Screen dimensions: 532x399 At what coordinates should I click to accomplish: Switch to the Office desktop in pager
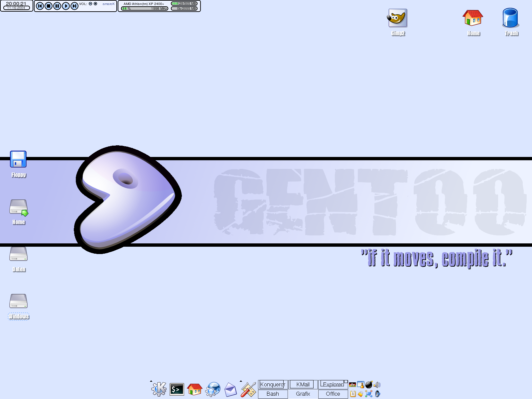[x=333, y=394]
